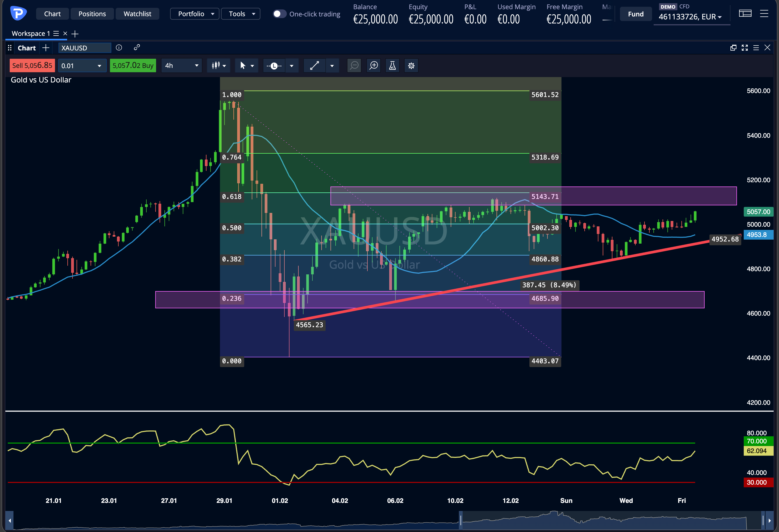Select the trend line drawing tool

click(x=314, y=66)
